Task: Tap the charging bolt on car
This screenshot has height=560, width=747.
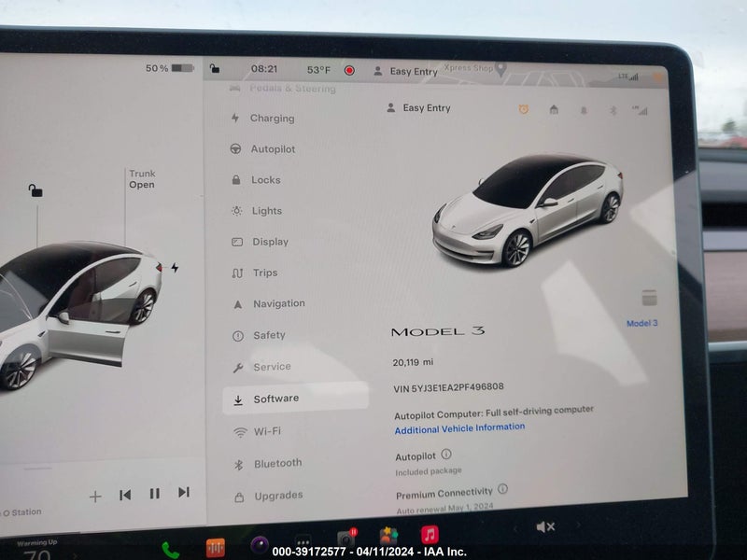Action: [175, 268]
